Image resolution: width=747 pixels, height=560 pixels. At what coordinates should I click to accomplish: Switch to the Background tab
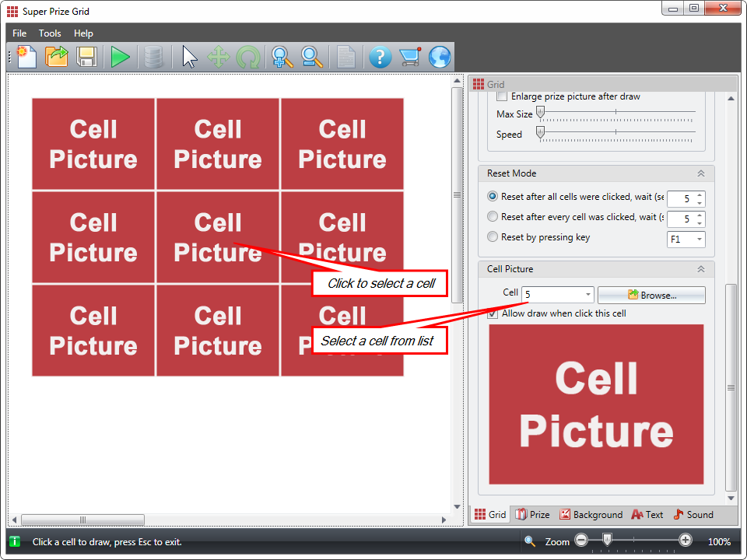[591, 515]
